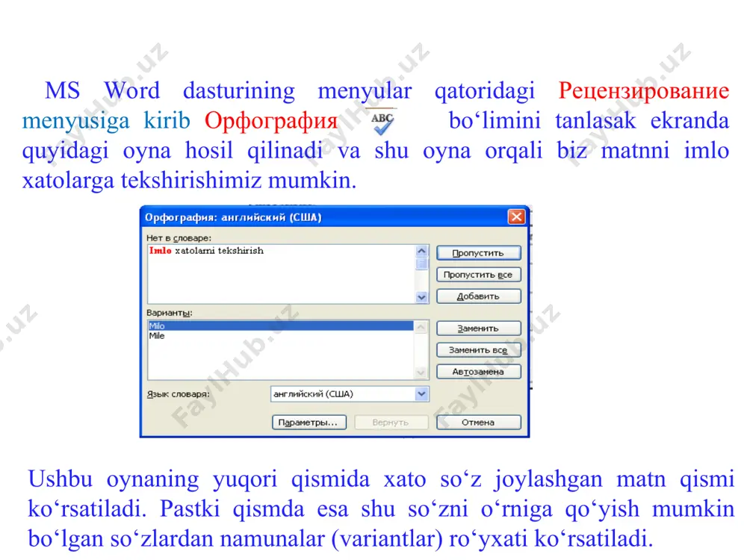Screen dimensions: 747x560
Task: Click Добавить to add word to dictionary
Action: [x=478, y=296]
